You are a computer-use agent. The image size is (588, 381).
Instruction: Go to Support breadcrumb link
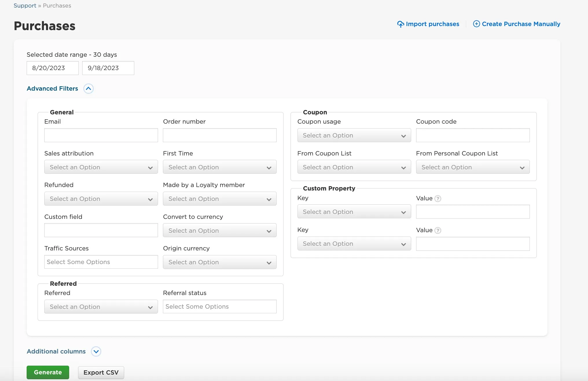click(x=25, y=6)
